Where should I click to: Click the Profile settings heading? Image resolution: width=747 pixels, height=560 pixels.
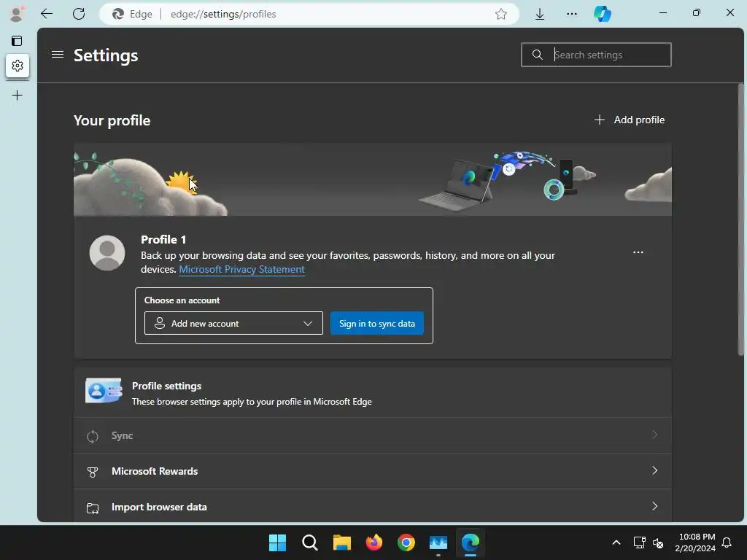coord(167,386)
